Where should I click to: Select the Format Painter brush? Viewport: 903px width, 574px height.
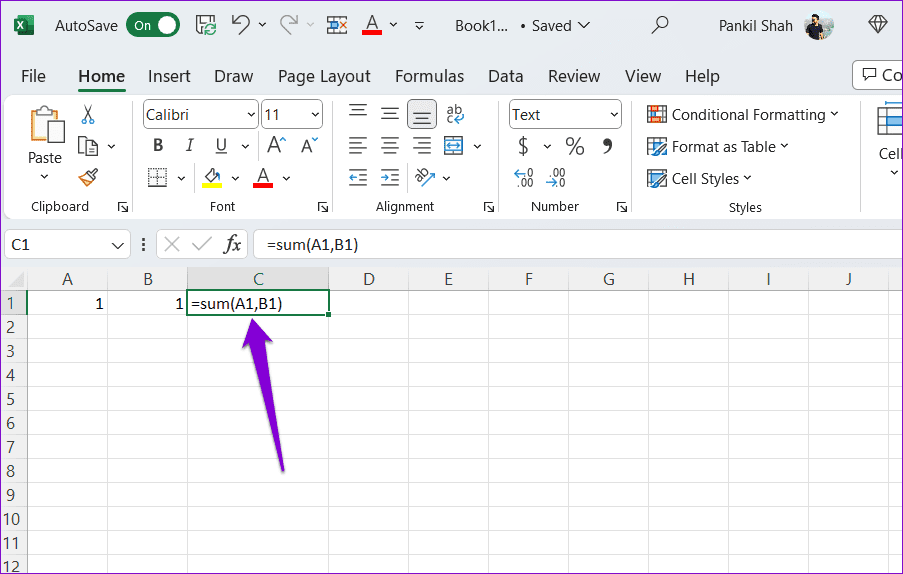(x=88, y=177)
